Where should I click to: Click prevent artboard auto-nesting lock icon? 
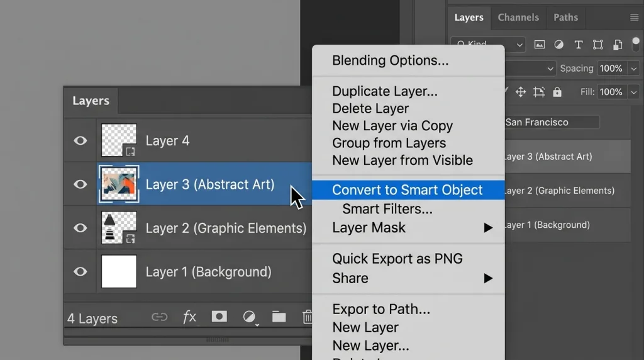[539, 92]
